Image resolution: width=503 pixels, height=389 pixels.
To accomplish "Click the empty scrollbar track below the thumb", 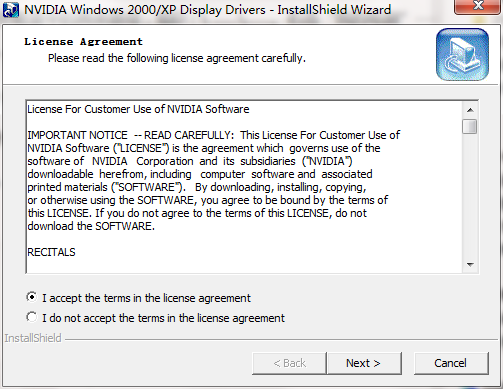I will (470, 196).
